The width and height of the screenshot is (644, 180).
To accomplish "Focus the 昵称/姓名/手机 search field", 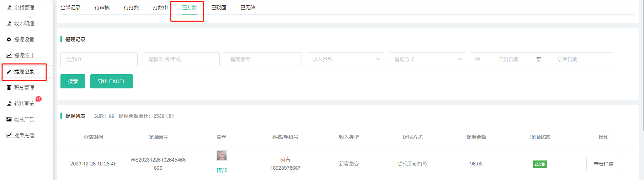I will pyautogui.click(x=181, y=59).
